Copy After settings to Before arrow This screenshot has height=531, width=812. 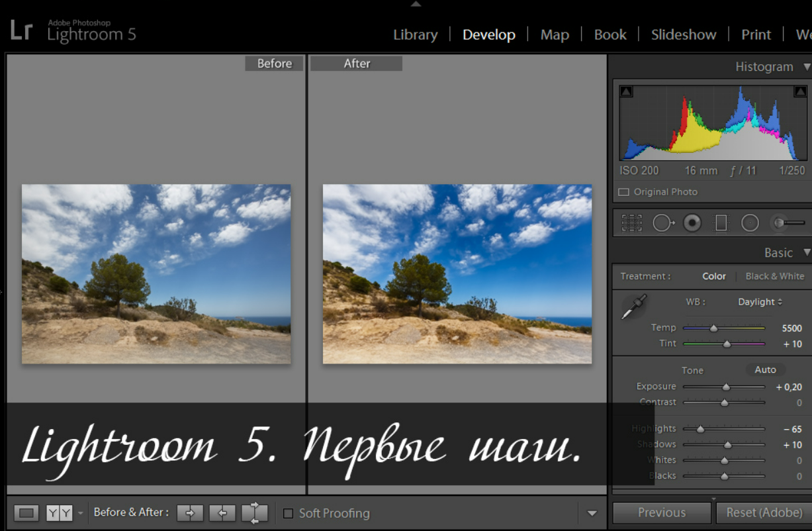coord(222,512)
